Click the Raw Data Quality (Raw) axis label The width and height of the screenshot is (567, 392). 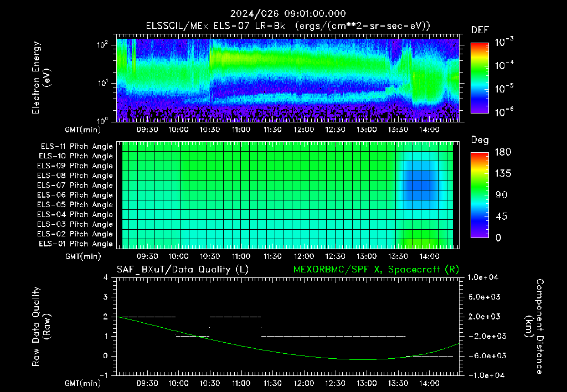41,327
